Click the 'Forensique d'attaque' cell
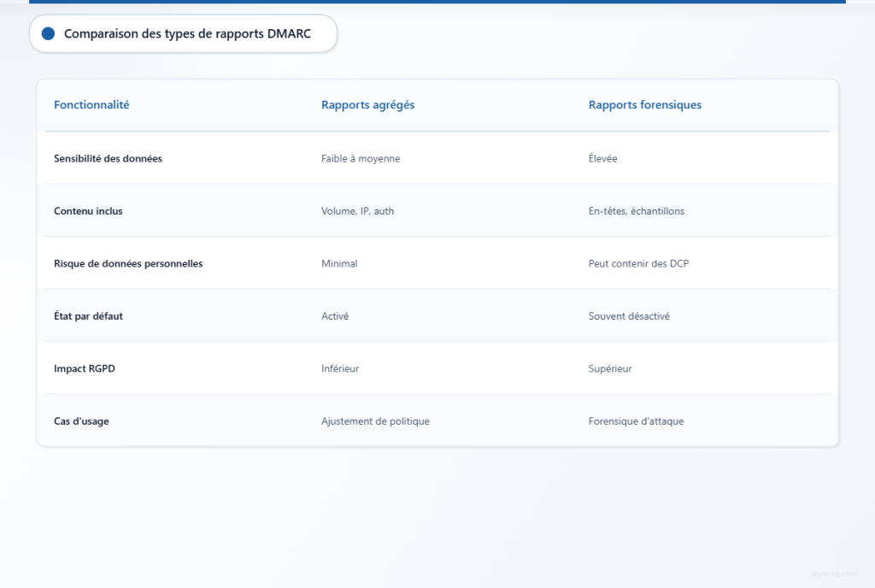Viewport: 875px width, 588px height. click(x=636, y=421)
